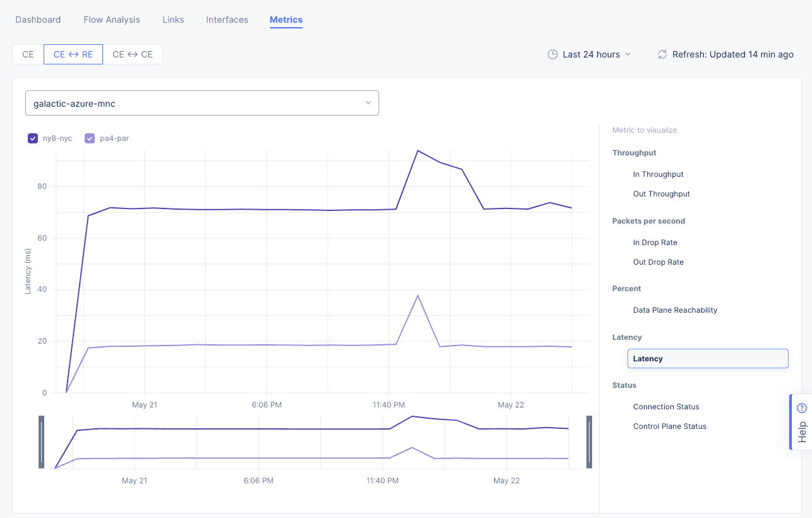Open the Links tab

pos(173,20)
